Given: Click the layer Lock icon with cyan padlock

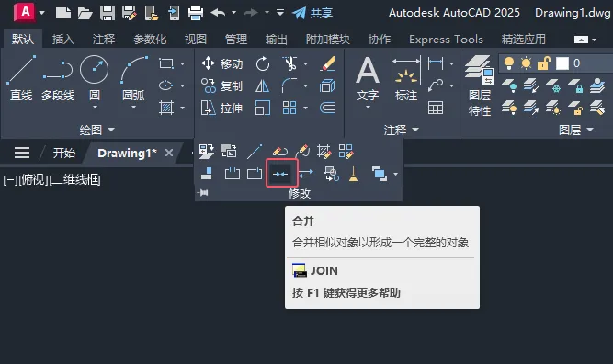Looking at the screenshot, I should [x=575, y=85].
